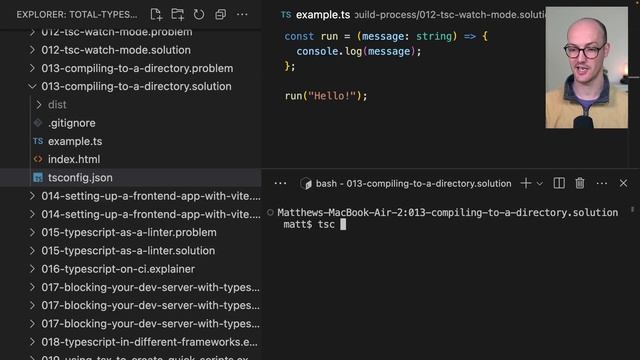Screen dimensions: 640x360
Task: Split the terminal panel
Action: [x=559, y=183]
